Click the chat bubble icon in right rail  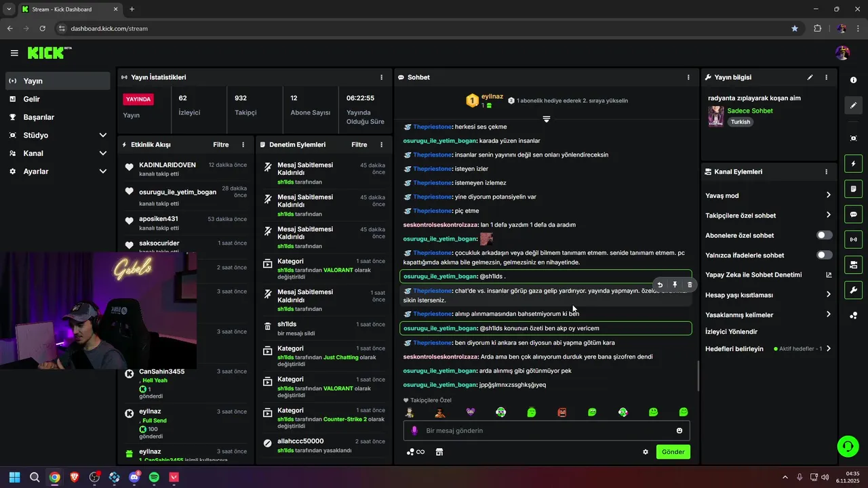(x=853, y=214)
